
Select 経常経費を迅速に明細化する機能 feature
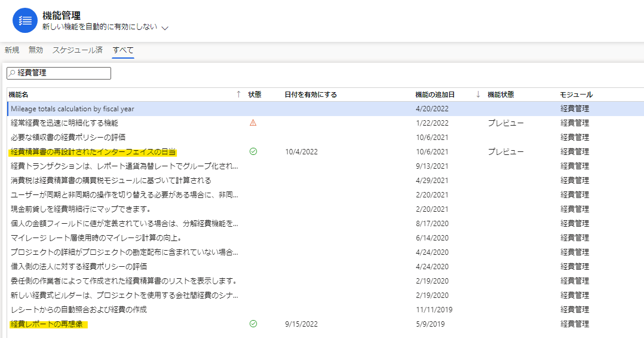coord(65,123)
